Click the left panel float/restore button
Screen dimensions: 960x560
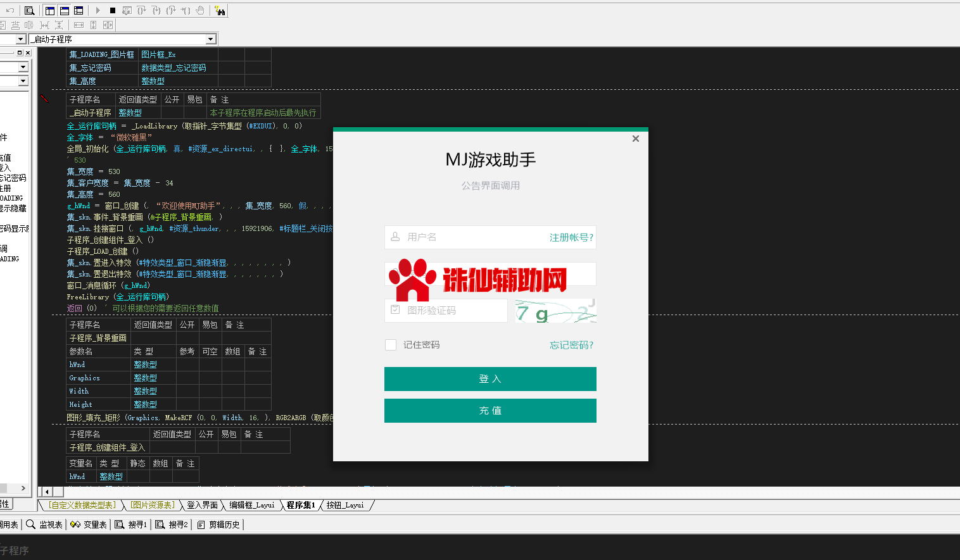(x=20, y=53)
